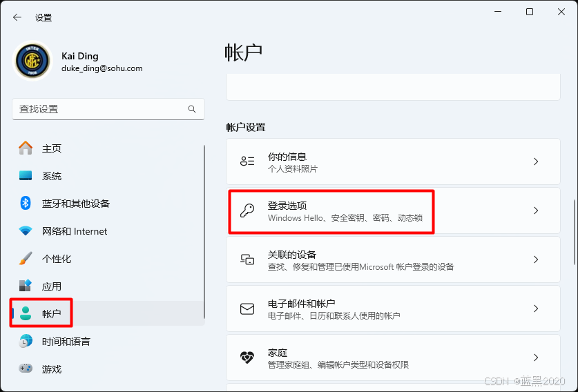Click the Kai Ding profile avatar
This screenshot has width=578, height=392.
tap(32, 61)
